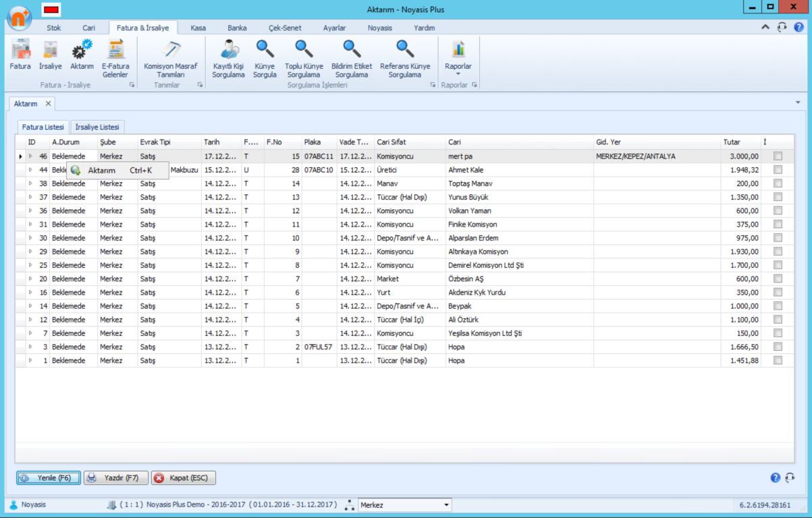Click the headset icon beside bottom buttons
This screenshot has height=518, width=812.
point(790,478)
